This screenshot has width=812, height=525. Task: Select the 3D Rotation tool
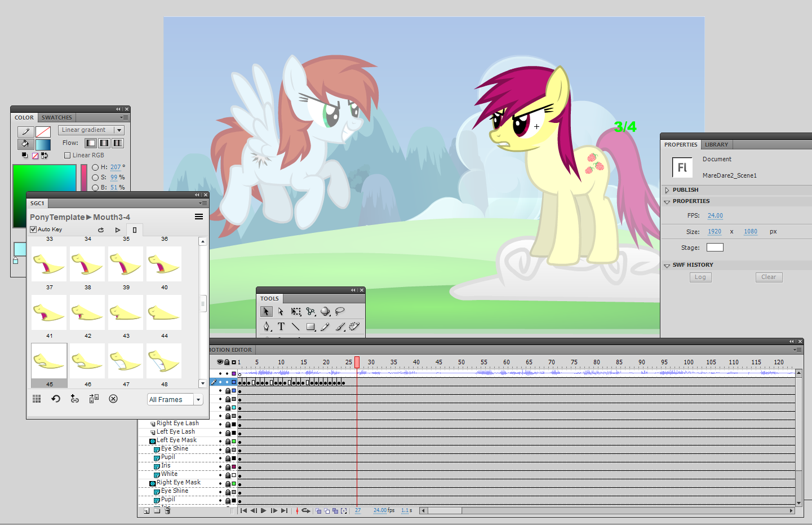(325, 311)
